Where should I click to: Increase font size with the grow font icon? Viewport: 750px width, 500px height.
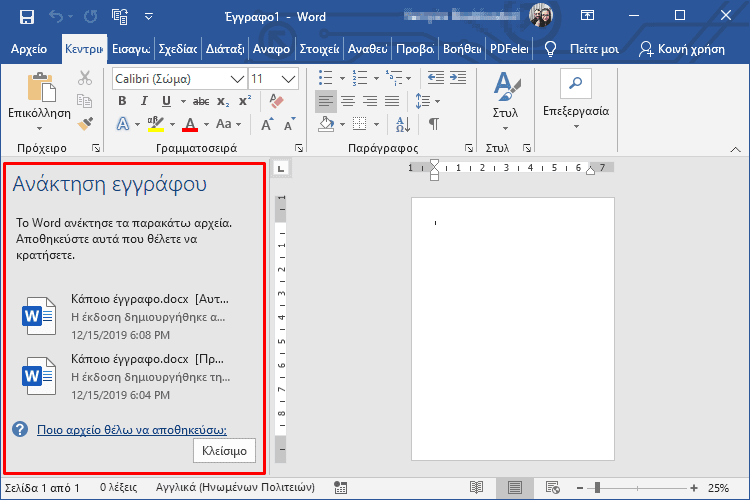[267, 124]
